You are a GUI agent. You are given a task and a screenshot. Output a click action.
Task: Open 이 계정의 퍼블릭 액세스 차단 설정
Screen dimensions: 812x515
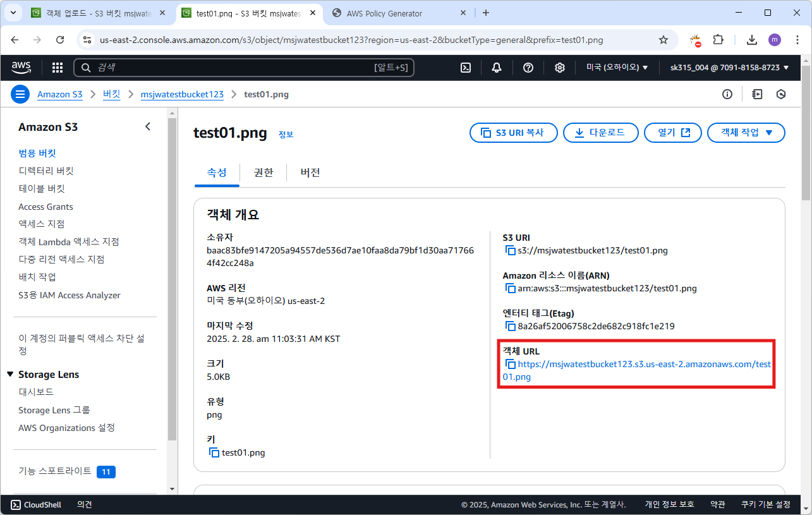coord(82,344)
